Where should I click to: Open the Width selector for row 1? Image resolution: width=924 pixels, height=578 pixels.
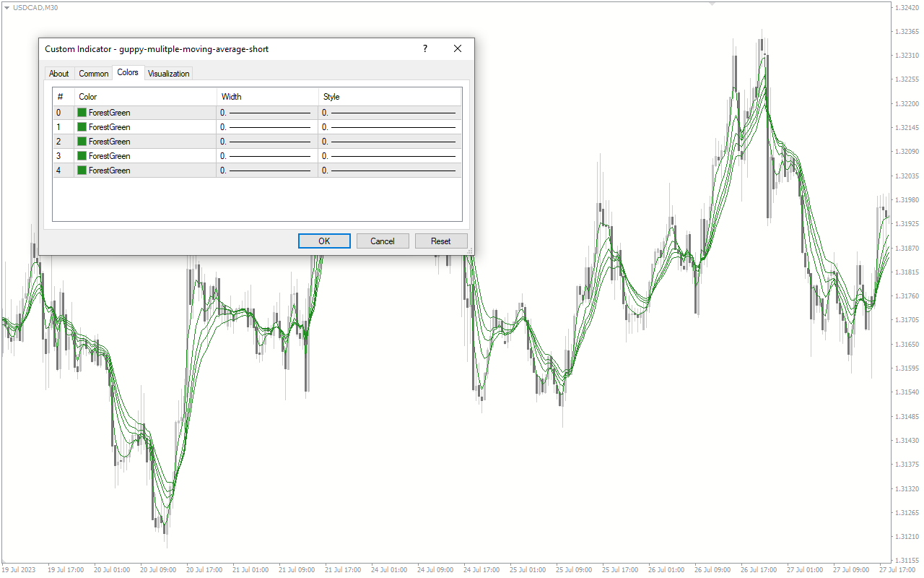click(267, 127)
